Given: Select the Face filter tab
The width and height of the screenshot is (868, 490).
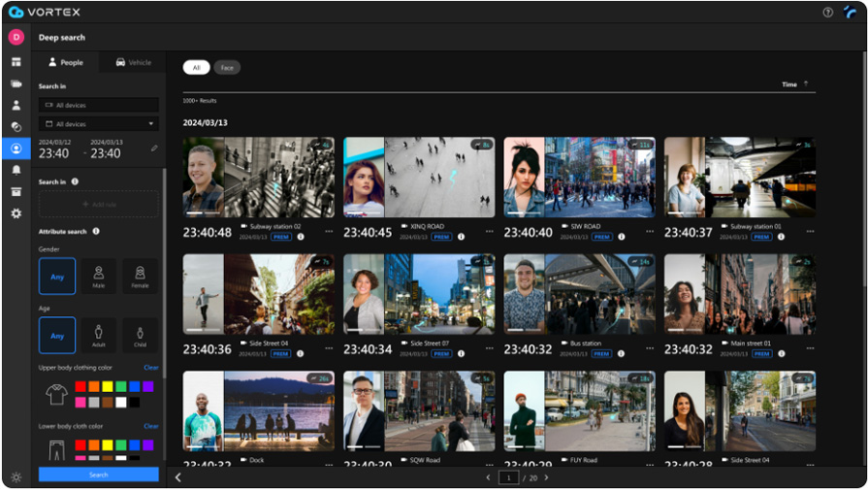Looking at the screenshot, I should (227, 68).
